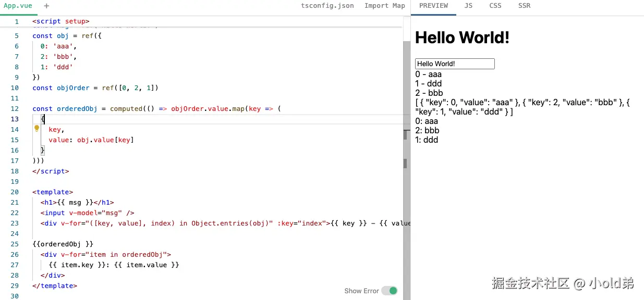Viewport: 644px width, 300px height.
Task: Focus the Hello World! input box in preview
Action: pos(454,64)
